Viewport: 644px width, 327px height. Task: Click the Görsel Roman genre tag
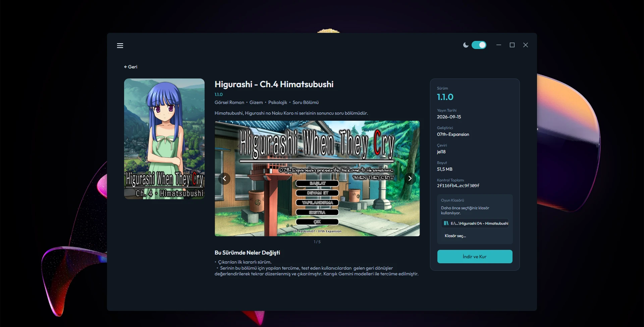point(229,103)
